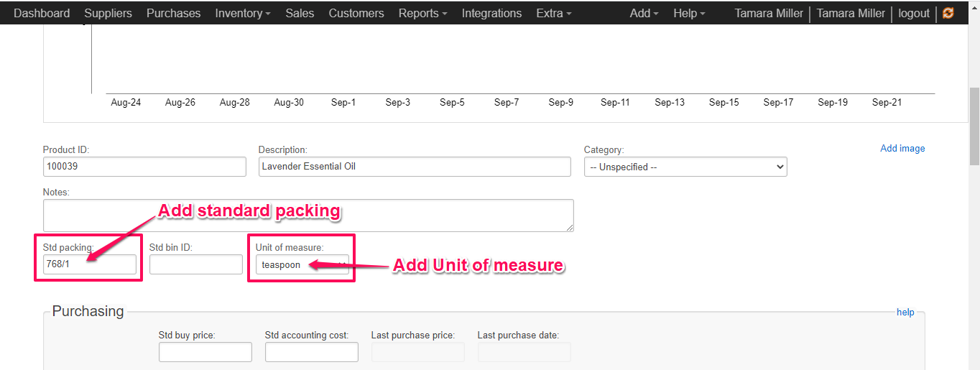Expand the Add dropdown menu
Image resolution: width=980 pixels, height=370 pixels.
tap(644, 13)
